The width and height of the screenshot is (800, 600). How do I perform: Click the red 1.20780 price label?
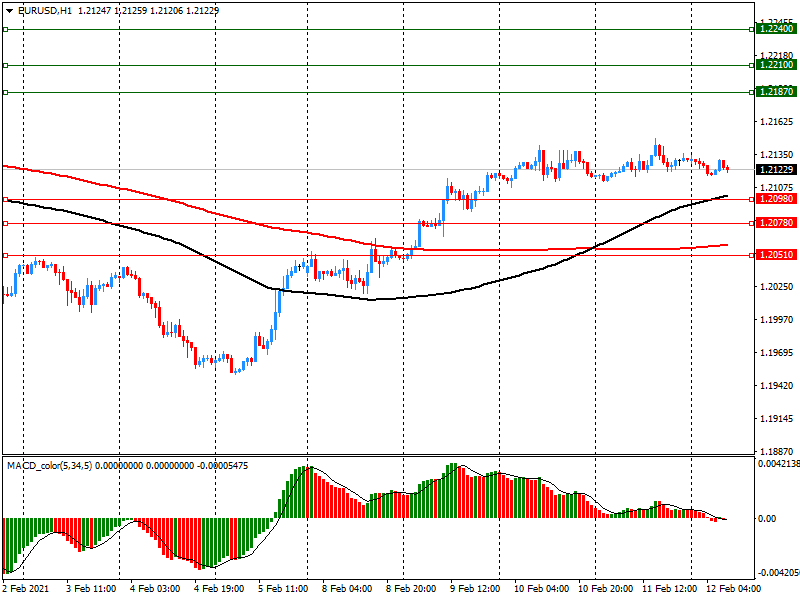[776, 223]
